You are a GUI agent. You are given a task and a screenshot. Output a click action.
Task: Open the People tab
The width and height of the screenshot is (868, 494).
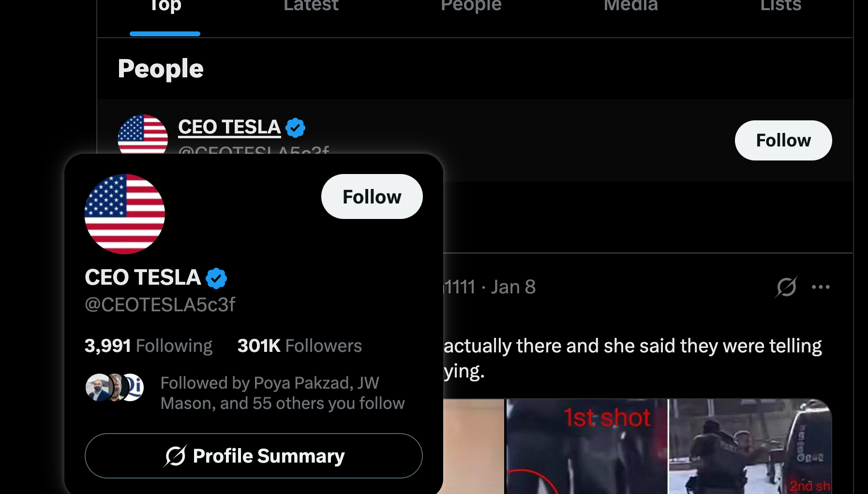(471, 7)
